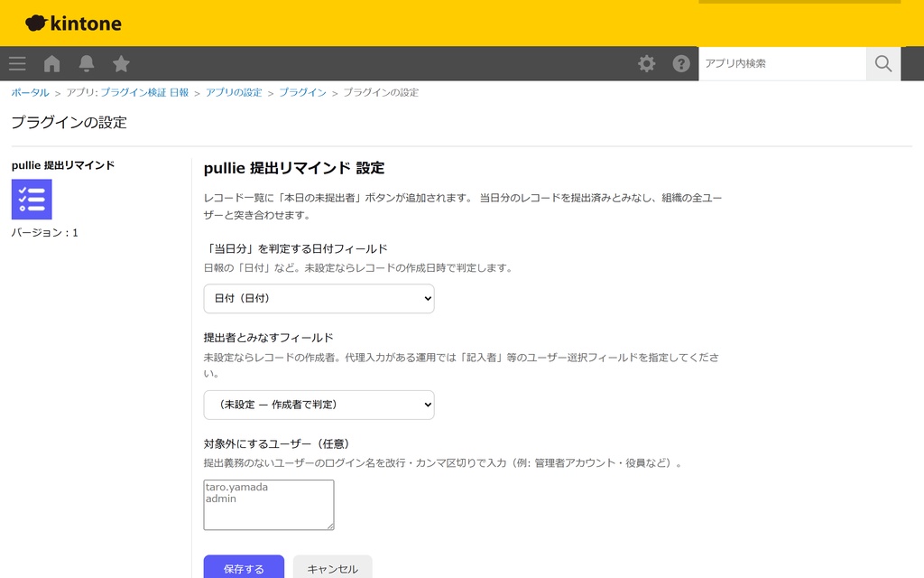Click the キャンセル button
The image size is (924, 578).
coord(332,567)
